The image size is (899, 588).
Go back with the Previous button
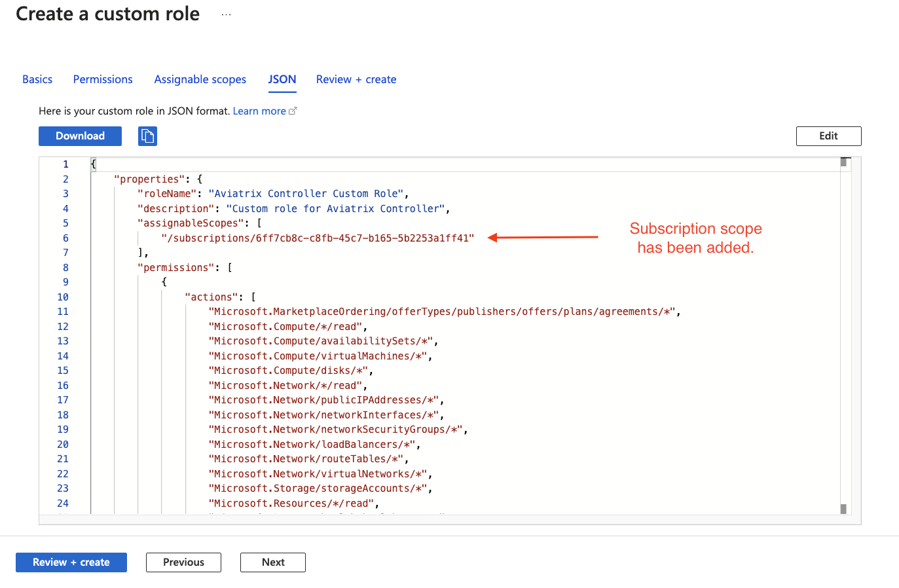click(183, 562)
